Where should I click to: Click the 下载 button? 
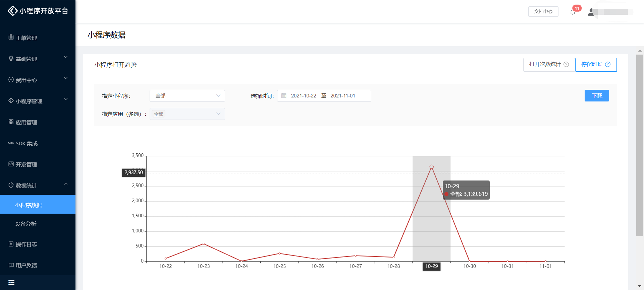[x=597, y=96]
